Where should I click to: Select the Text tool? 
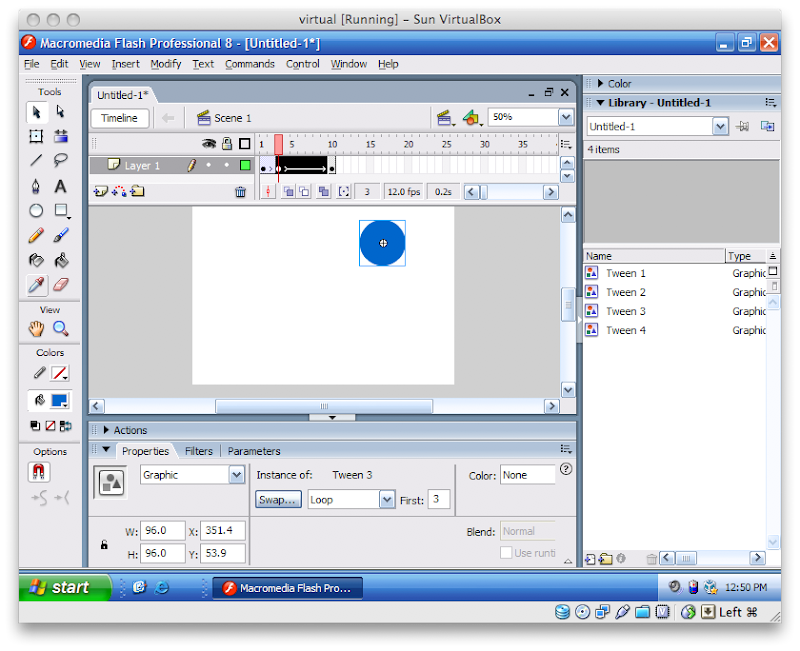61,186
